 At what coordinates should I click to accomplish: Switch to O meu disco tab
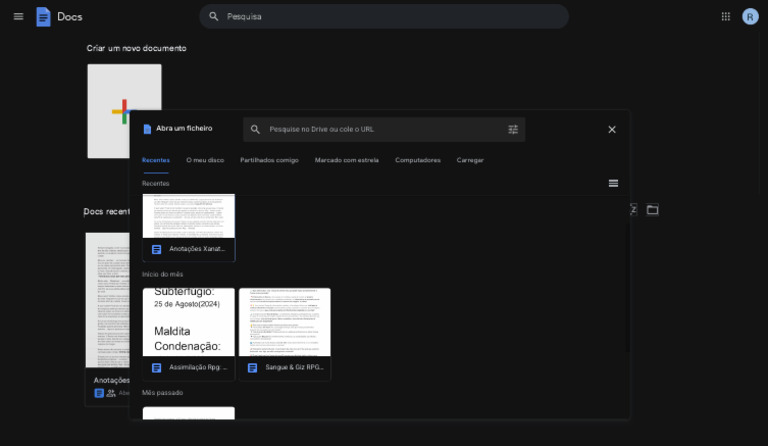[x=205, y=160]
